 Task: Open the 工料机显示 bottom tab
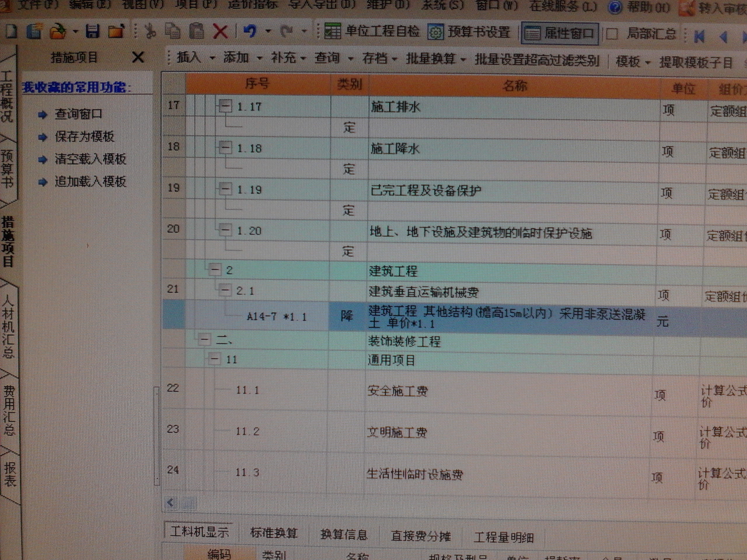[x=199, y=532]
